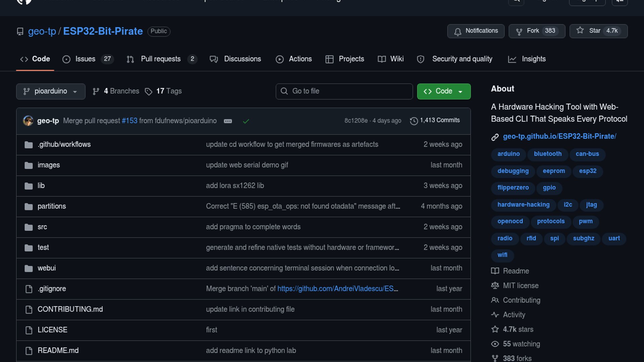644x362 pixels.
Task: Open the README.md file
Action: [58, 351]
